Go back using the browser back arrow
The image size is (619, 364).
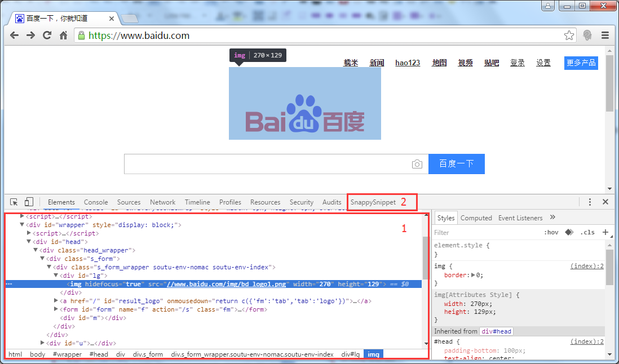(14, 35)
